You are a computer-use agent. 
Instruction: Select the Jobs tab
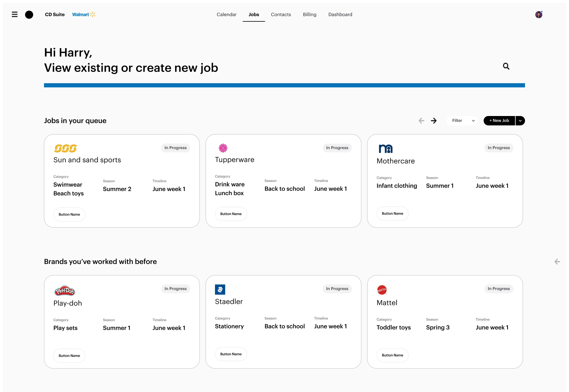pos(254,14)
